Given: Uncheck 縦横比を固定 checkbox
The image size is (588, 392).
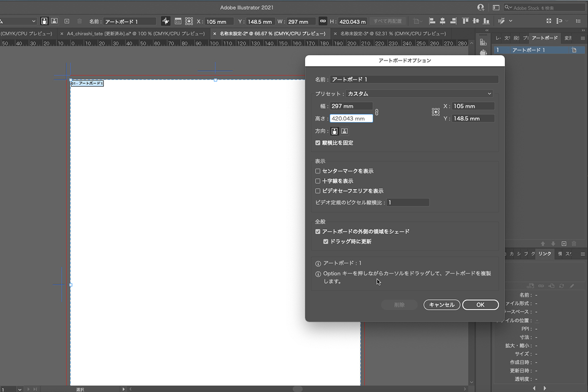Looking at the screenshot, I should point(318,143).
